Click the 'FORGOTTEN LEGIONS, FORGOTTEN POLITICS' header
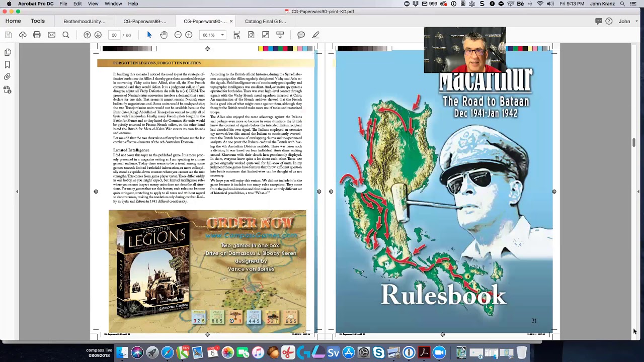Screen dimensions: 644x362 [156, 63]
